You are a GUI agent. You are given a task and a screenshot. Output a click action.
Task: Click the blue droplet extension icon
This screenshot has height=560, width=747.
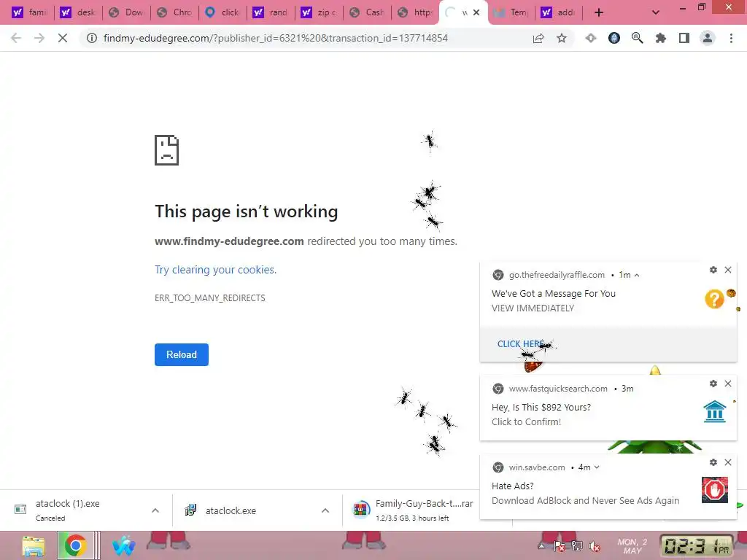pos(614,38)
